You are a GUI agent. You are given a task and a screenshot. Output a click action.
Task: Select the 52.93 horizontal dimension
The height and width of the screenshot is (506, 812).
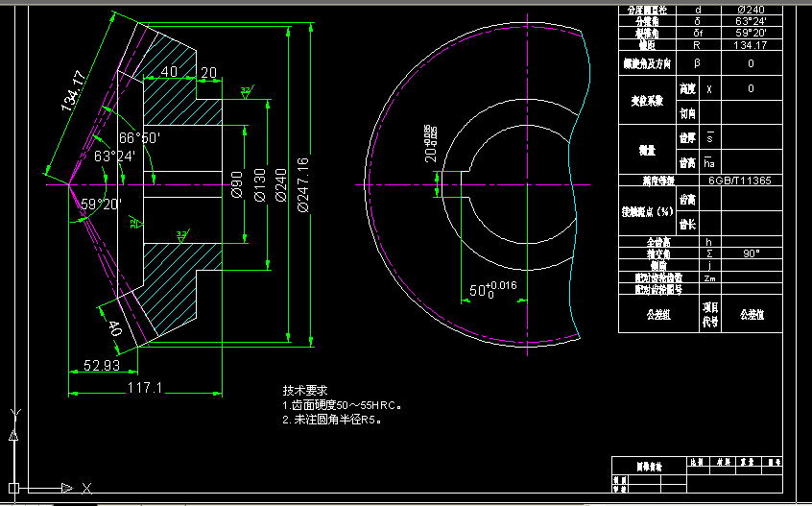click(x=102, y=366)
